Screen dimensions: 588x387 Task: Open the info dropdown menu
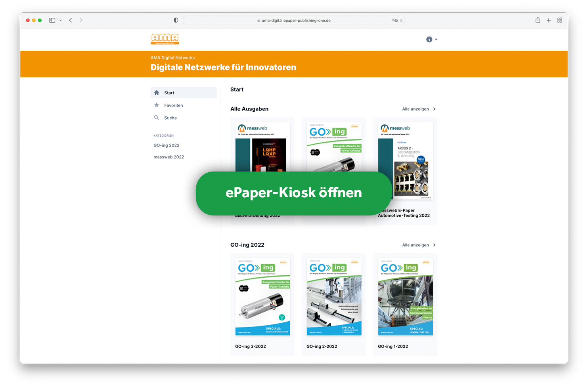coord(432,39)
